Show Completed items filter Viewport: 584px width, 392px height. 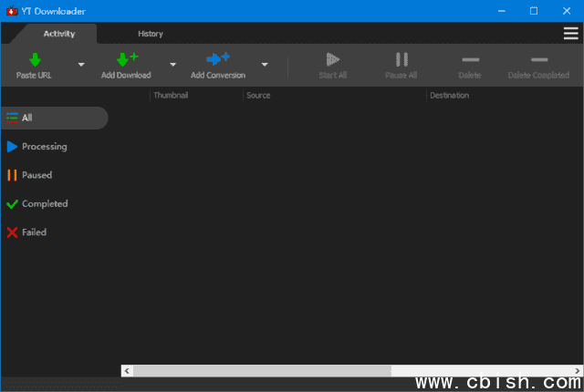tap(37, 204)
